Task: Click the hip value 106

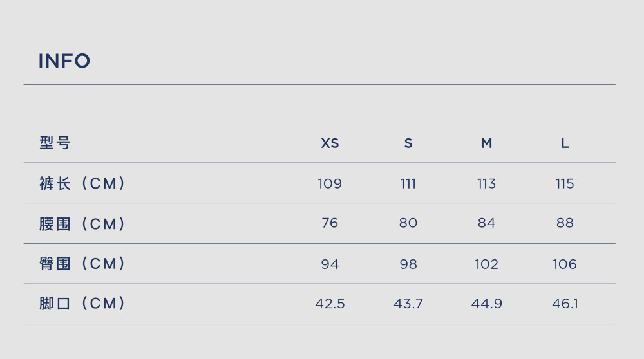Action: click(565, 264)
